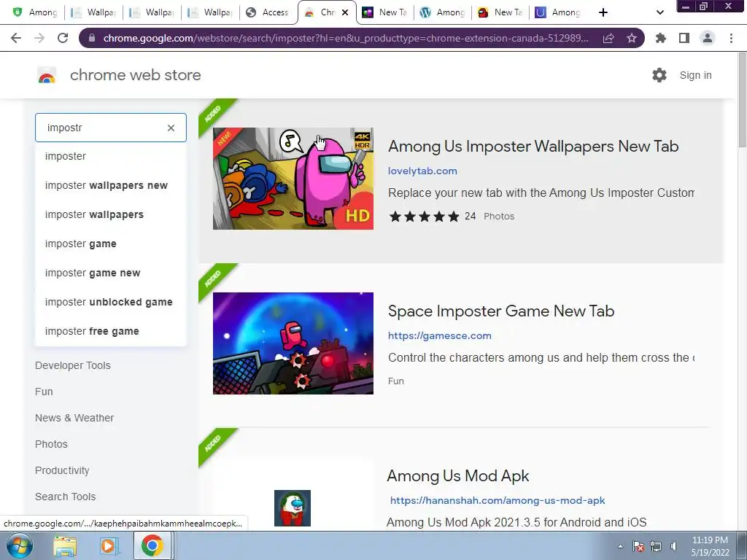The image size is (747, 560).
Task: Open the tab search chevron
Action: pyautogui.click(x=659, y=12)
